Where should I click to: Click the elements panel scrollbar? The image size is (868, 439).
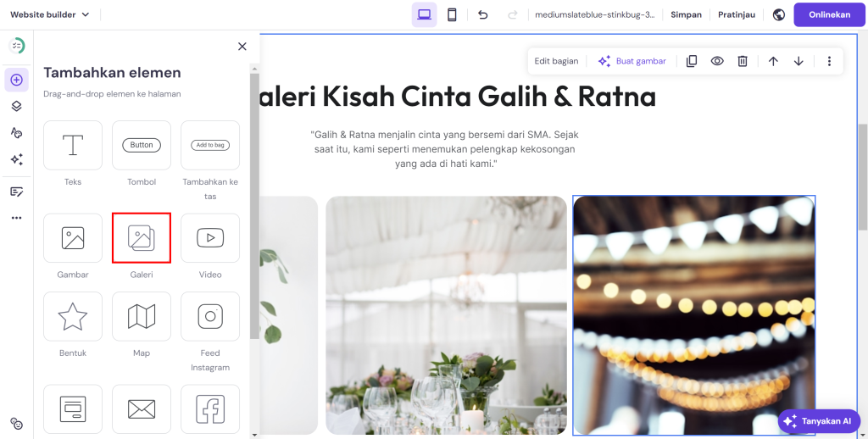pos(254,206)
